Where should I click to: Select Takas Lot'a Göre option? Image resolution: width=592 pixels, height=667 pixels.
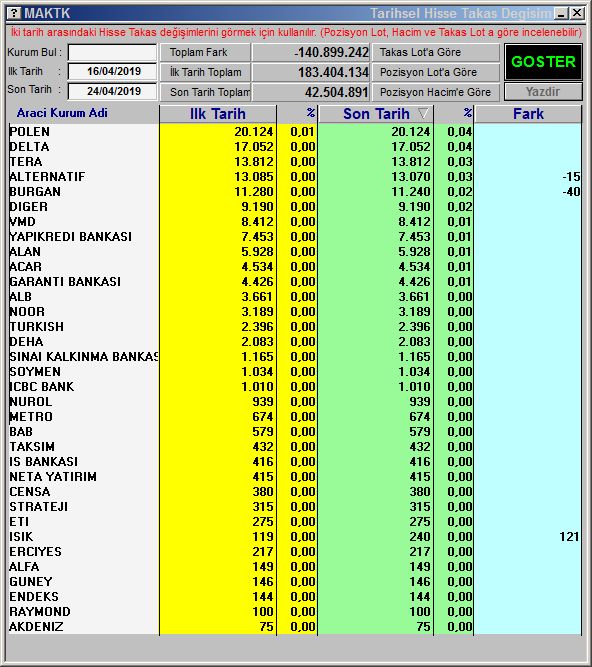(435, 52)
